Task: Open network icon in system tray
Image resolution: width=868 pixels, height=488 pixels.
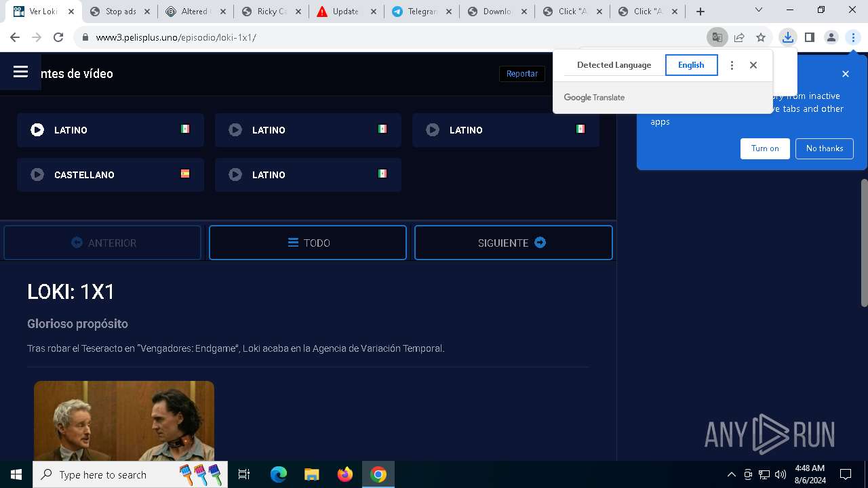Action: click(x=764, y=474)
